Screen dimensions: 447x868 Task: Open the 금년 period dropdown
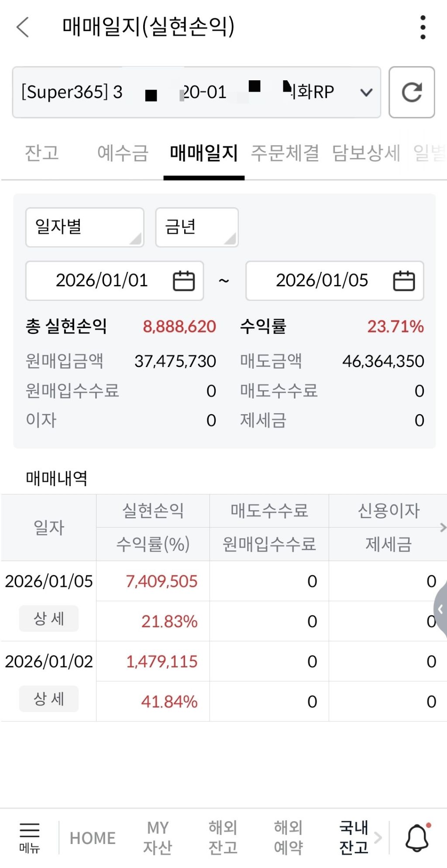point(197,227)
